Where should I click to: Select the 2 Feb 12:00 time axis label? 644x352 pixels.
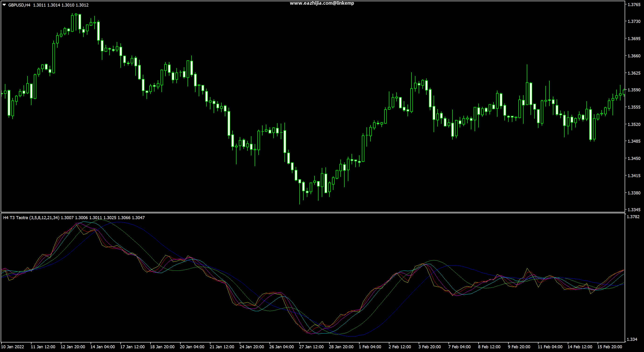point(400,347)
